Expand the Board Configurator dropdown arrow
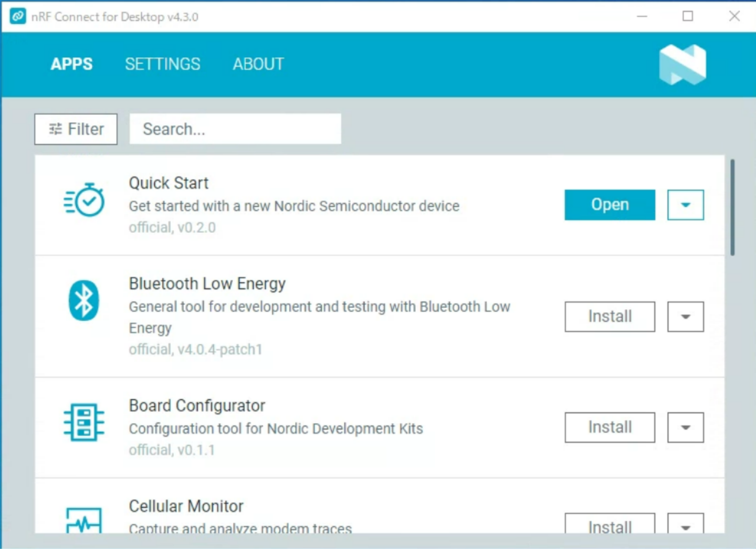 685,427
